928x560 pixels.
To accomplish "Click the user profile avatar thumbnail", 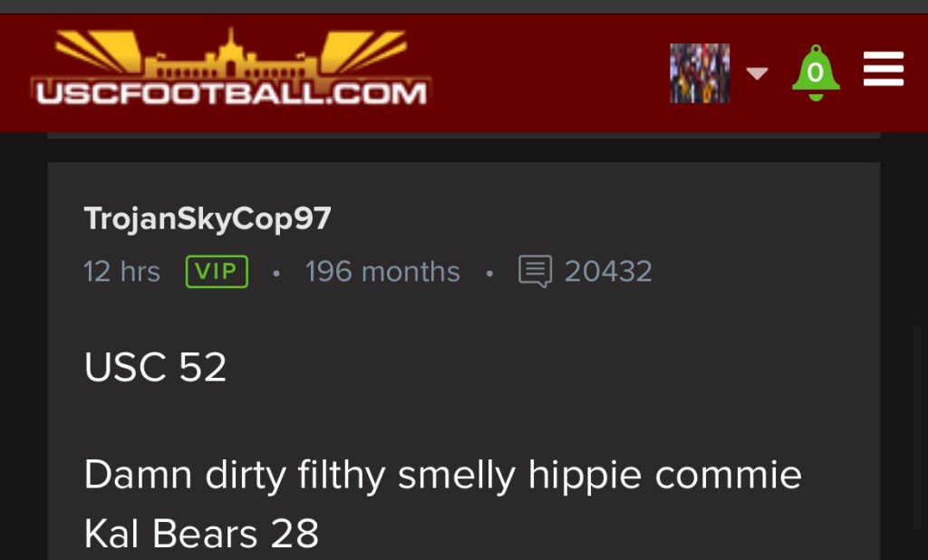I will tap(700, 72).
